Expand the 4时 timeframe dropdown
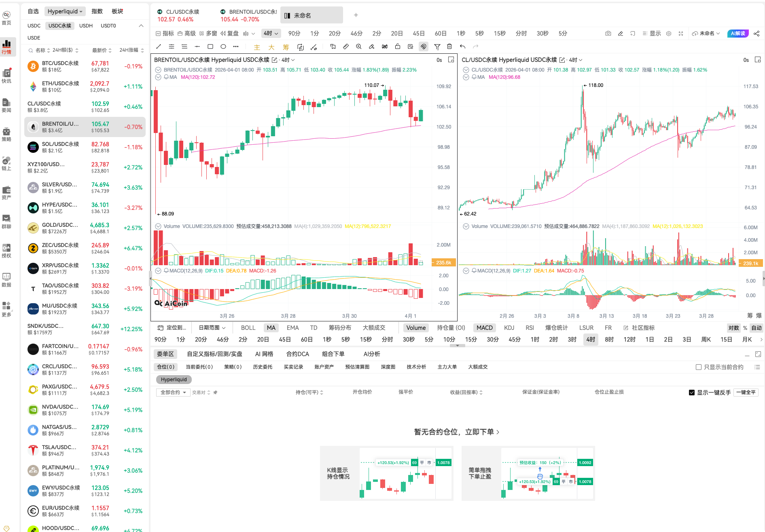The height and width of the screenshot is (532, 765). click(271, 34)
